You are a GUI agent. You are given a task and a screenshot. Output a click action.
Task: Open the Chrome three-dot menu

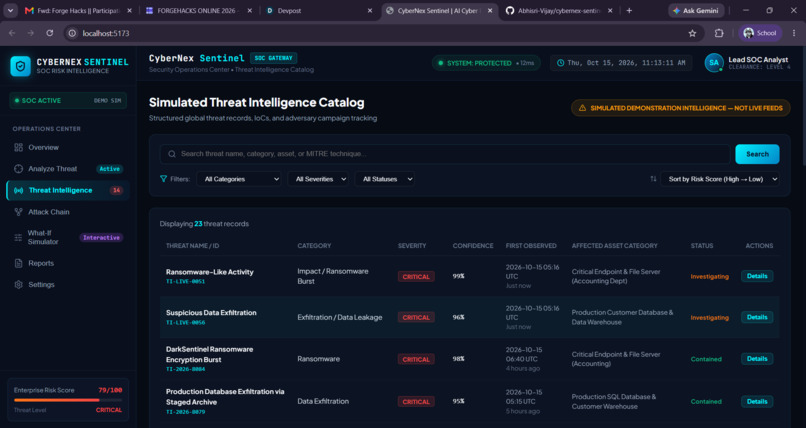pyautogui.click(x=794, y=33)
